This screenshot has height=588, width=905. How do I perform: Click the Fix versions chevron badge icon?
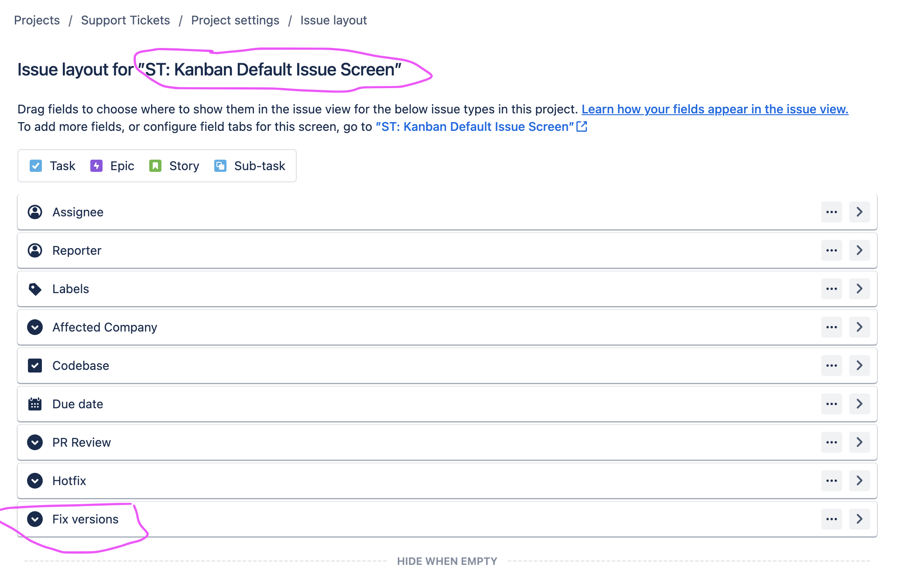click(35, 519)
